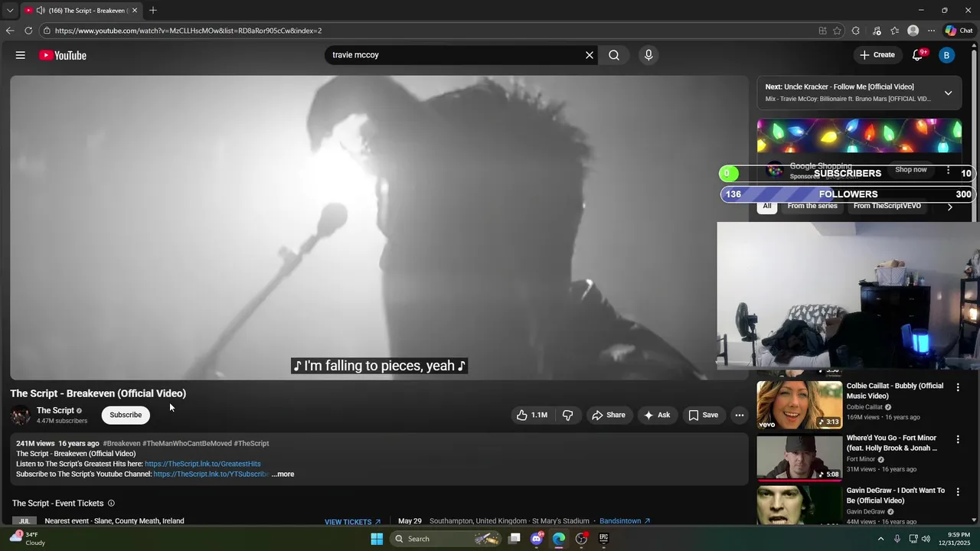The width and height of the screenshot is (980, 551).
Task: Share the video
Action: click(609, 415)
